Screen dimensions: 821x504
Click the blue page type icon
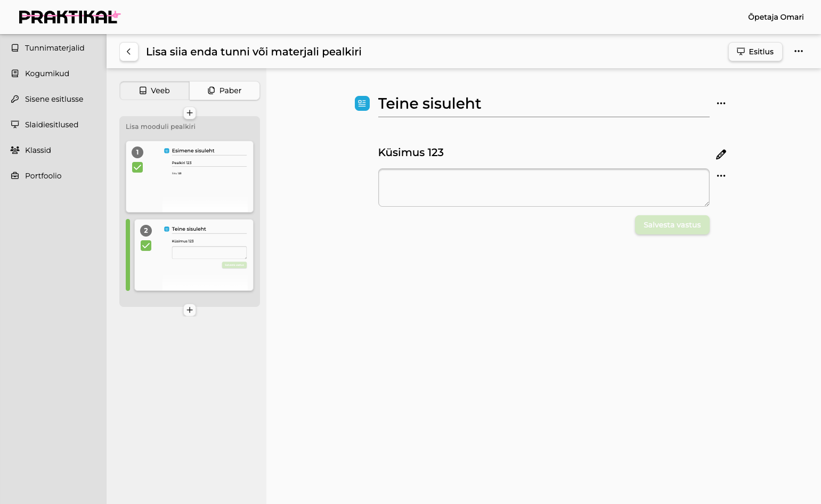(362, 103)
